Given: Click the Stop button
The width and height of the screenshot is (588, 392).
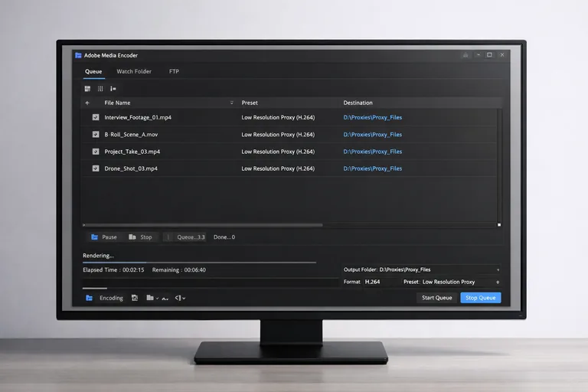Looking at the screenshot, I should (x=140, y=237).
